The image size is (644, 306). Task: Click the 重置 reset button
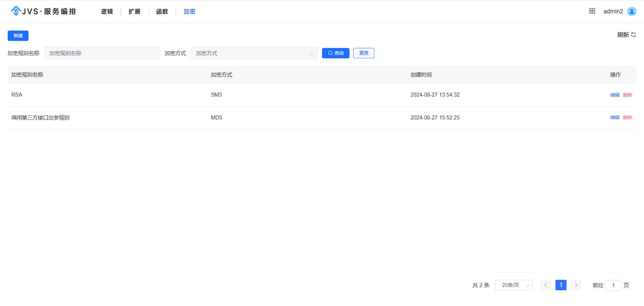[364, 53]
